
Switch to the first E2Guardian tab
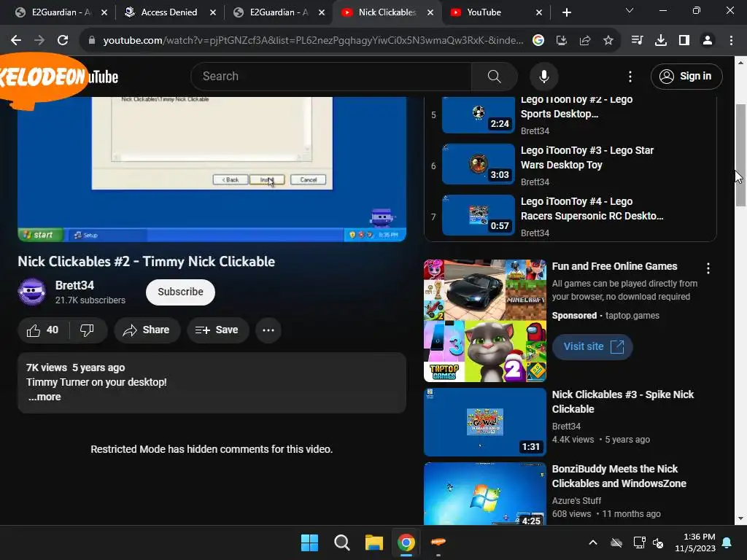click(61, 12)
